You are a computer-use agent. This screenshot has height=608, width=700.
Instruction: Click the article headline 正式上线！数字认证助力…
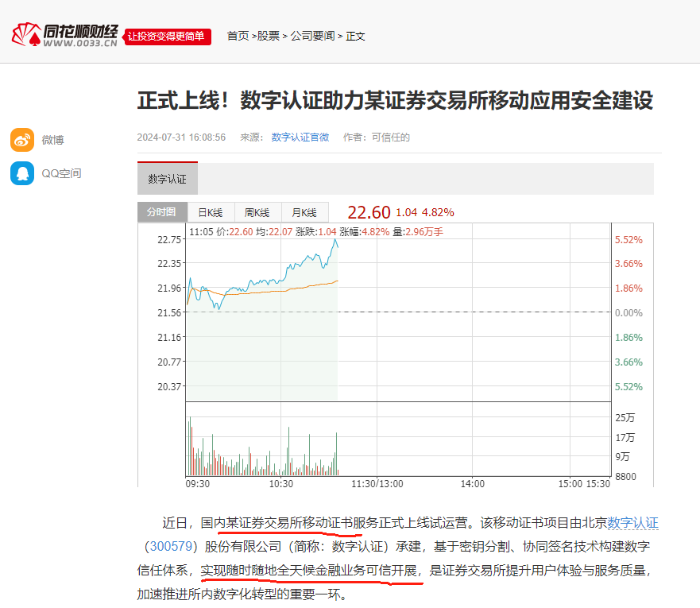[395, 100]
